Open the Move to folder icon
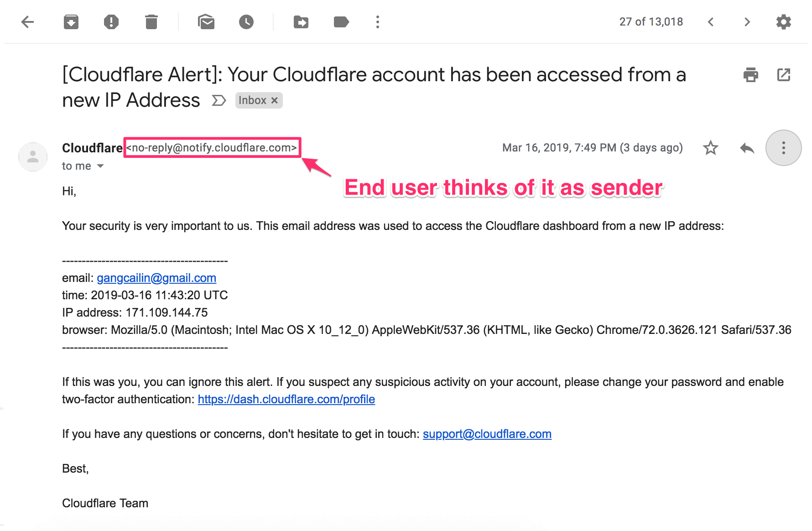 click(x=301, y=22)
